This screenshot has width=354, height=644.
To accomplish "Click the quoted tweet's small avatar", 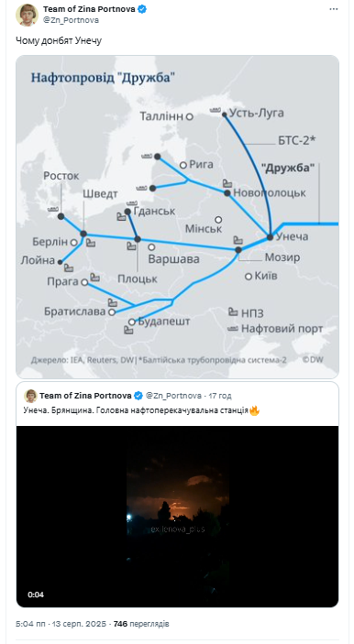I will click(x=30, y=396).
